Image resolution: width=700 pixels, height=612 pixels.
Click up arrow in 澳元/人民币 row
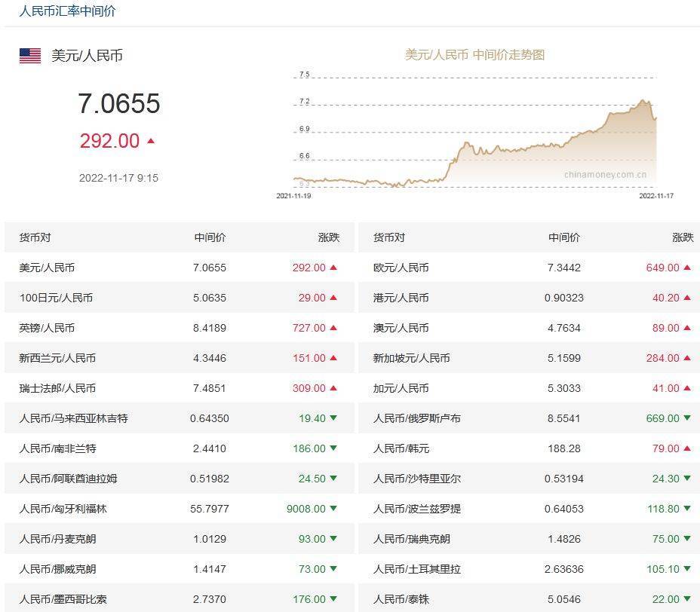pyautogui.click(x=687, y=328)
